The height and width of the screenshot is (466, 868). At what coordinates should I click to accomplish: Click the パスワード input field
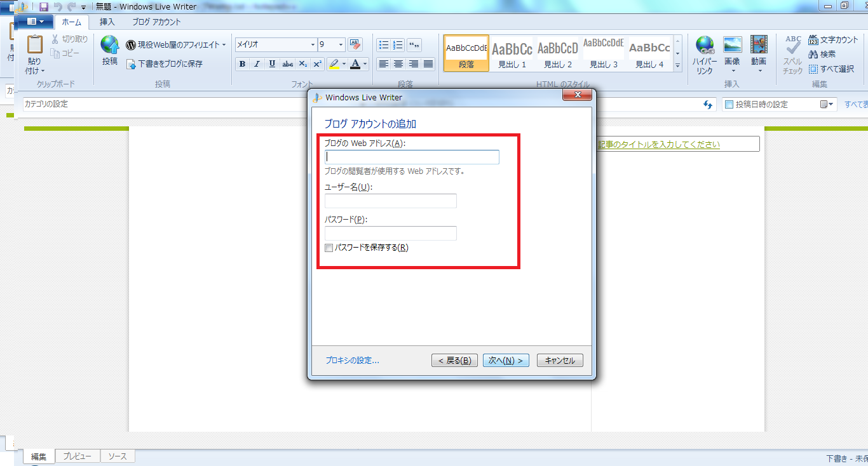pyautogui.click(x=391, y=233)
